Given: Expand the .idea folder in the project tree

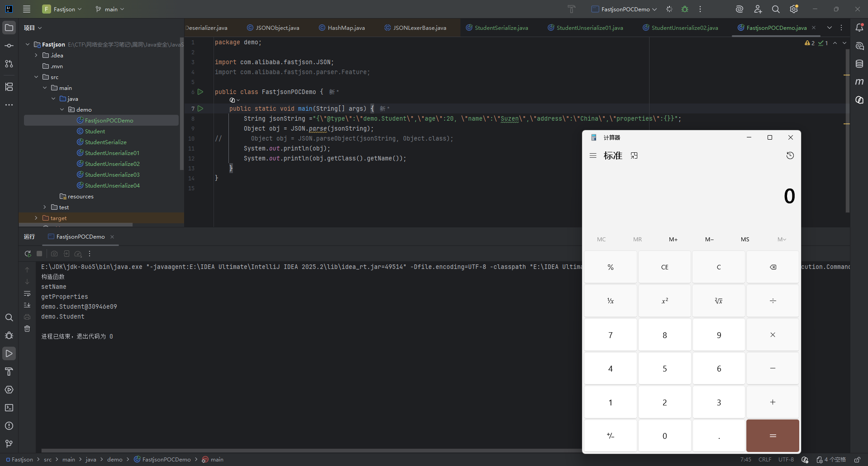Looking at the screenshot, I should point(36,55).
